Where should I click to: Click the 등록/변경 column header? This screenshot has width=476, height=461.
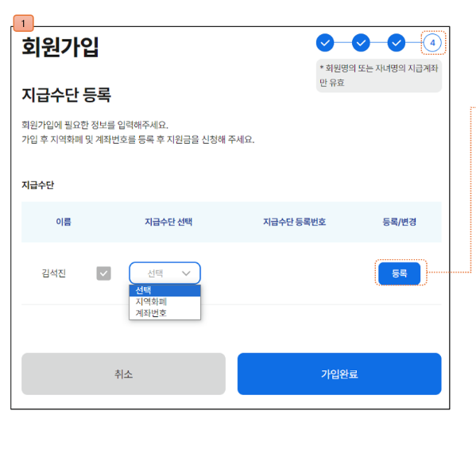click(399, 222)
